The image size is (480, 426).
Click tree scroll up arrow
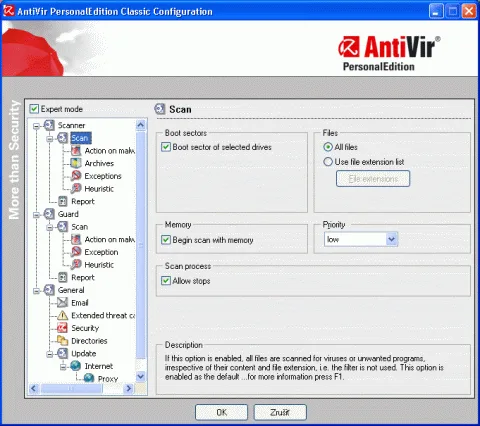[x=141, y=125]
